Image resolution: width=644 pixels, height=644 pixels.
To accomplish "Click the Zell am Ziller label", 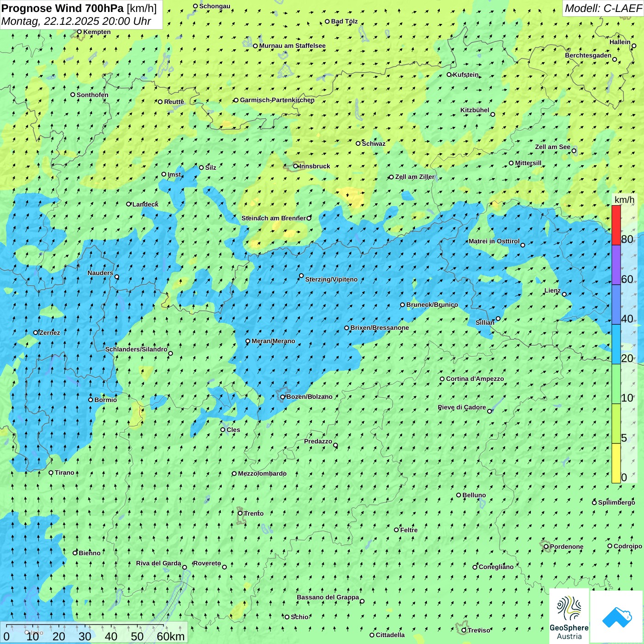I will coord(414,177).
